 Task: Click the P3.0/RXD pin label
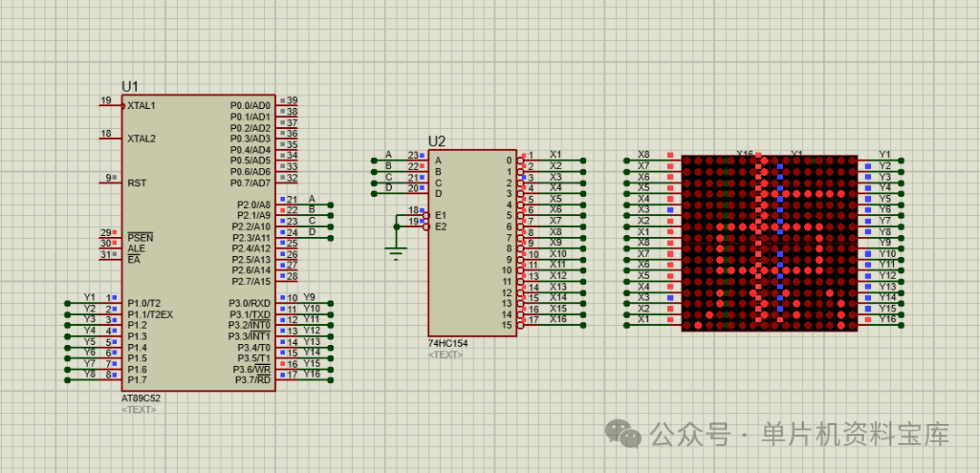tap(250, 303)
